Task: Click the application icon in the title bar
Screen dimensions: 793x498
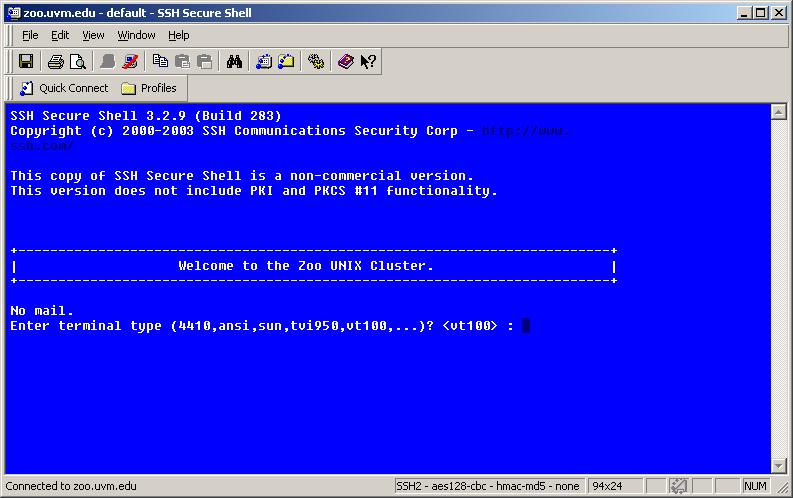Action: (x=14, y=13)
